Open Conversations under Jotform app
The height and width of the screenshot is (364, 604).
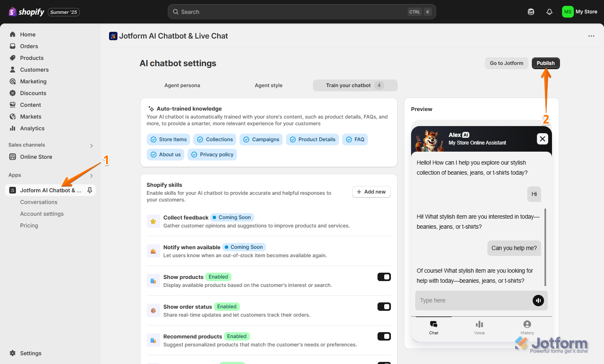coord(39,202)
